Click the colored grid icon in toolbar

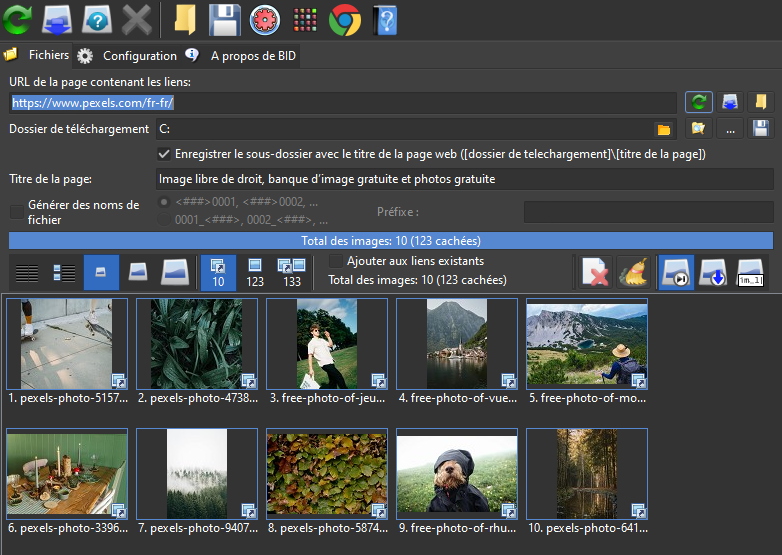coord(305,19)
